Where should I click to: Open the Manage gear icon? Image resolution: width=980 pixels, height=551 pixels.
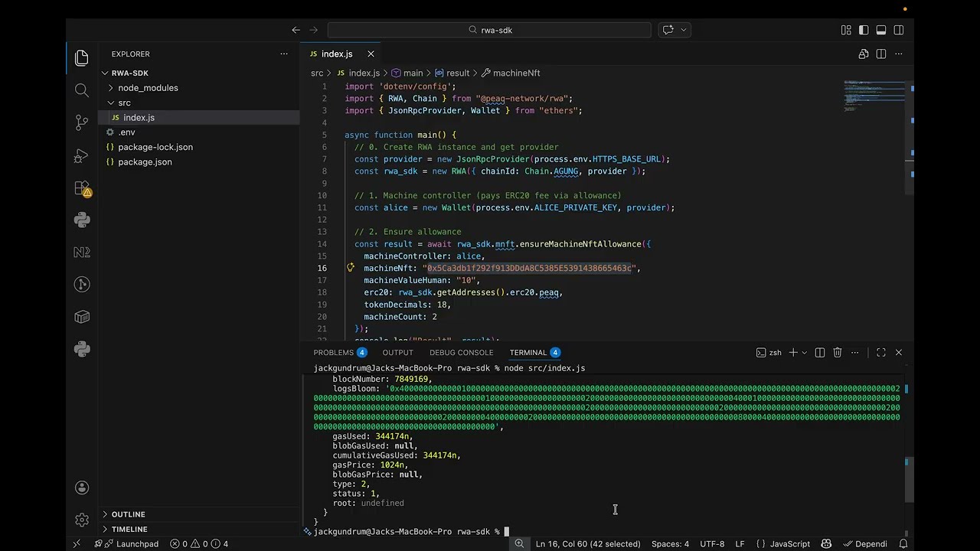pos(82,520)
